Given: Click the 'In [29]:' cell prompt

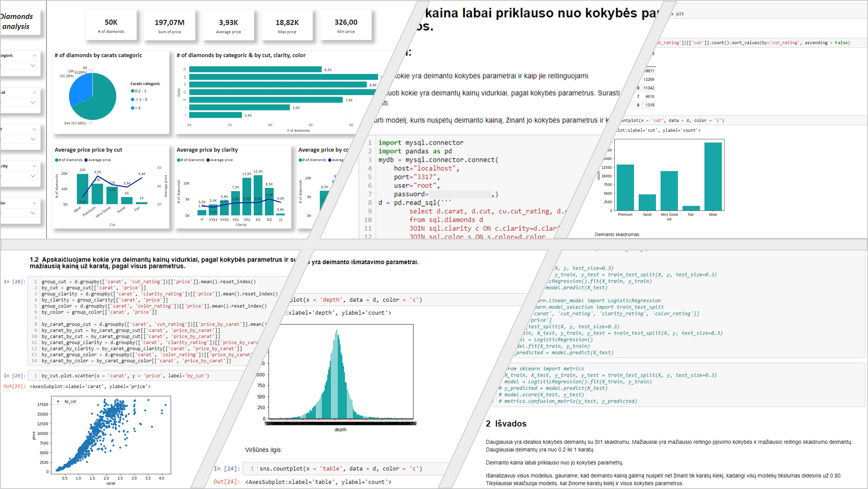Looking at the screenshot, I should 15,376.
